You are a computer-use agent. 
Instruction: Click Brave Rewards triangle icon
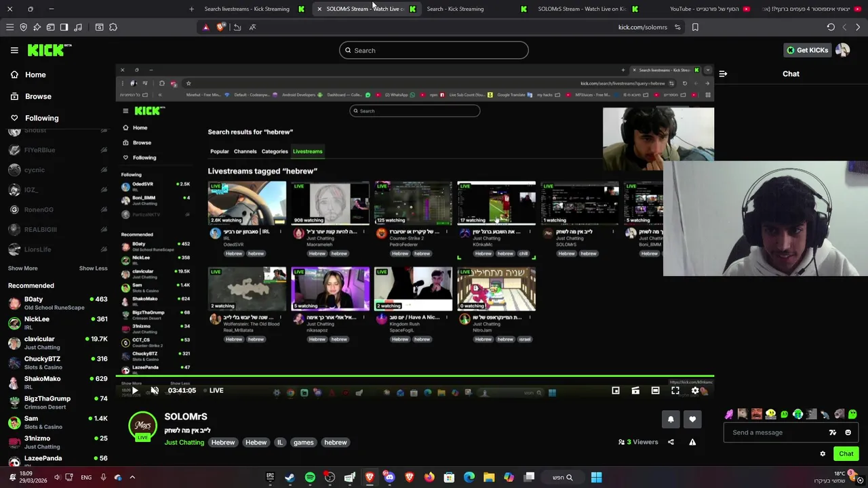pos(206,27)
